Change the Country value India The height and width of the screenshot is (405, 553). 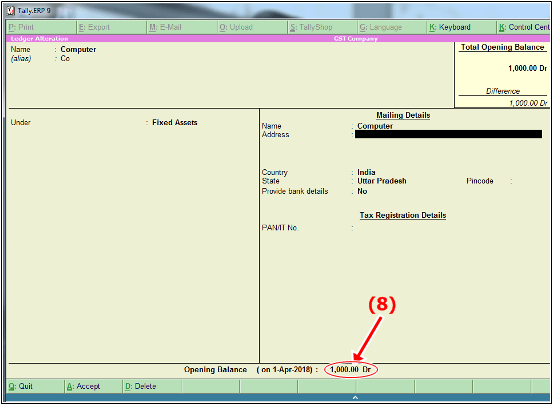coord(366,173)
